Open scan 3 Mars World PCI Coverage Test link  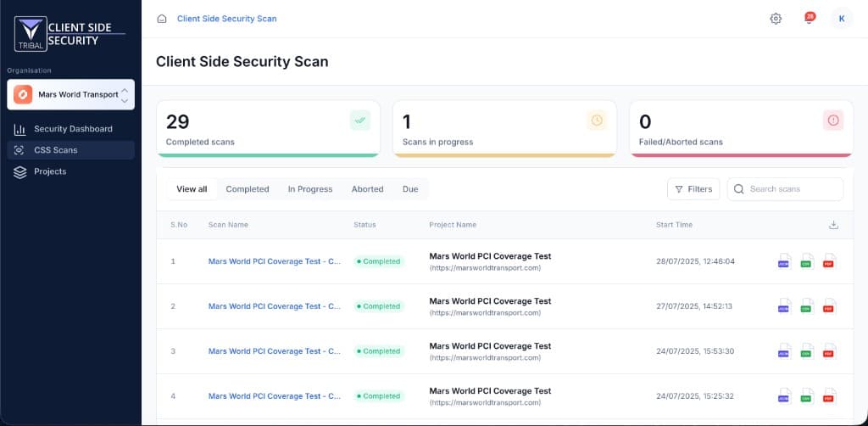pyautogui.click(x=275, y=351)
